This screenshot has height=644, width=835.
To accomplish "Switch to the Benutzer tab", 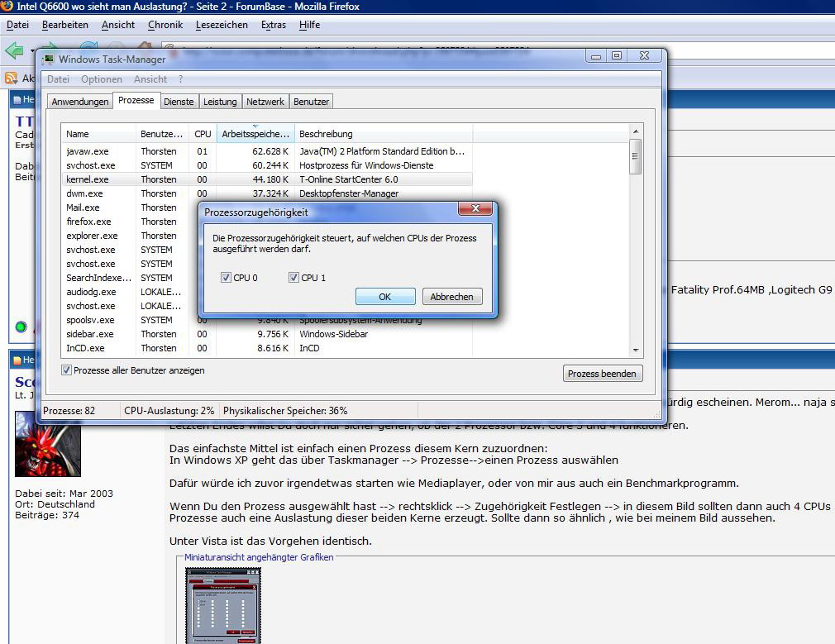I will 311,102.
